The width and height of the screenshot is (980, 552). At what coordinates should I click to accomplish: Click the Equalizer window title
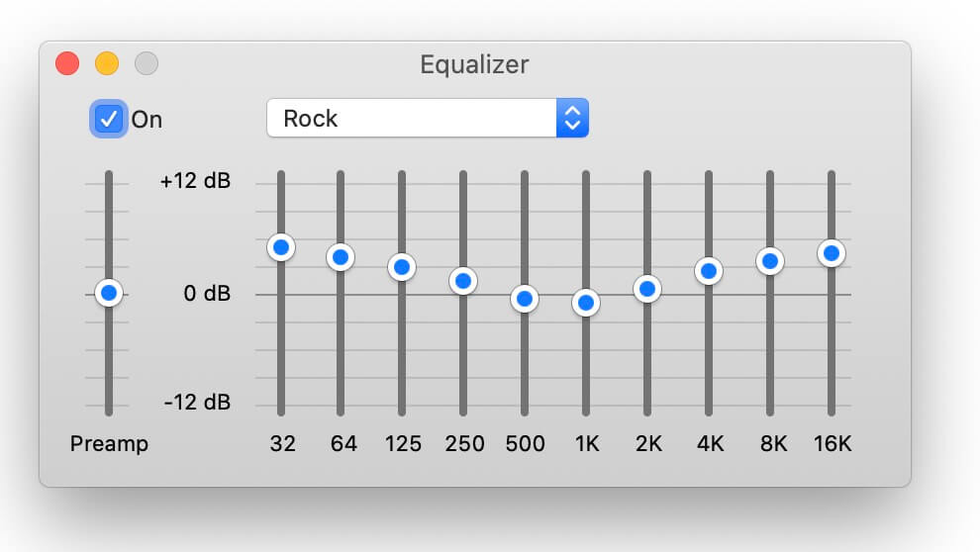474,64
